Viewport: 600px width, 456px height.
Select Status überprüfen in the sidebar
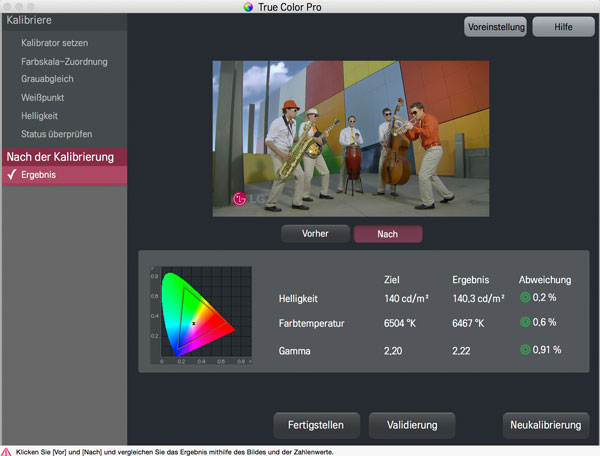(59, 133)
